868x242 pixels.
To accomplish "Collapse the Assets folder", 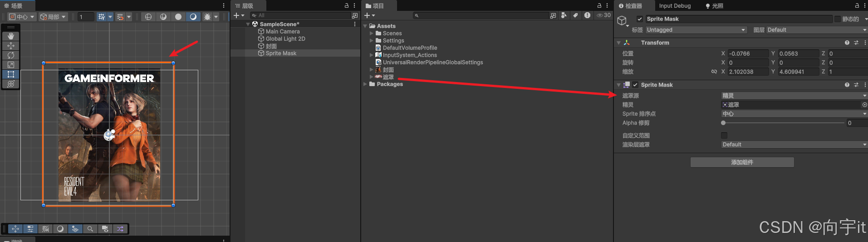I will coord(365,26).
